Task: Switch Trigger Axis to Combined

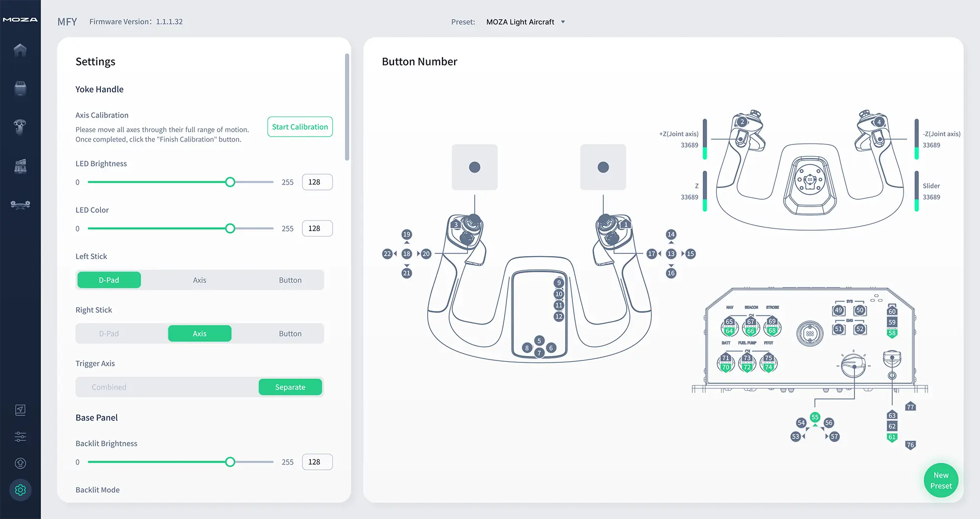Action: (x=109, y=387)
